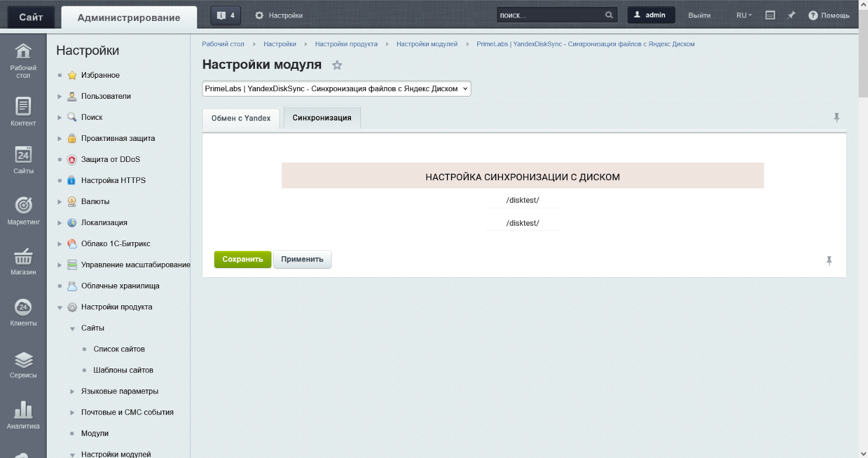Image resolution: width=868 pixels, height=458 pixels.
Task: Open the Контент section icon
Action: (x=23, y=107)
